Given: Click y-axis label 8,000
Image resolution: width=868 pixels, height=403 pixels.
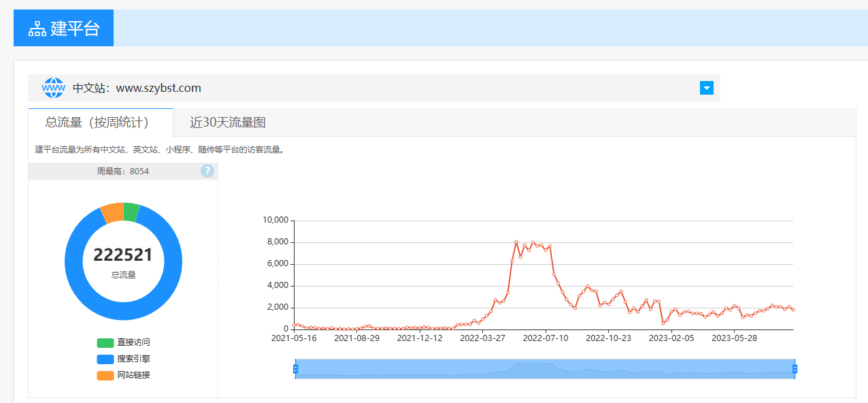Looking at the screenshot, I should pyautogui.click(x=278, y=242).
